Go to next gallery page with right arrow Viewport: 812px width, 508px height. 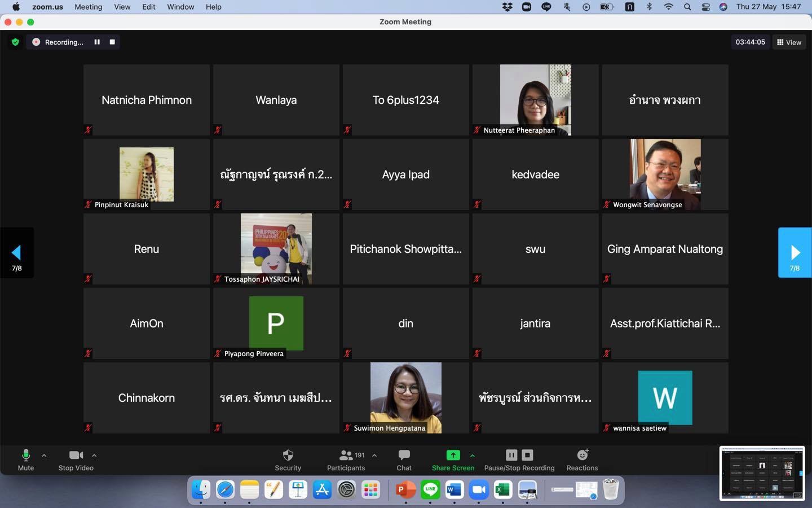click(x=795, y=253)
